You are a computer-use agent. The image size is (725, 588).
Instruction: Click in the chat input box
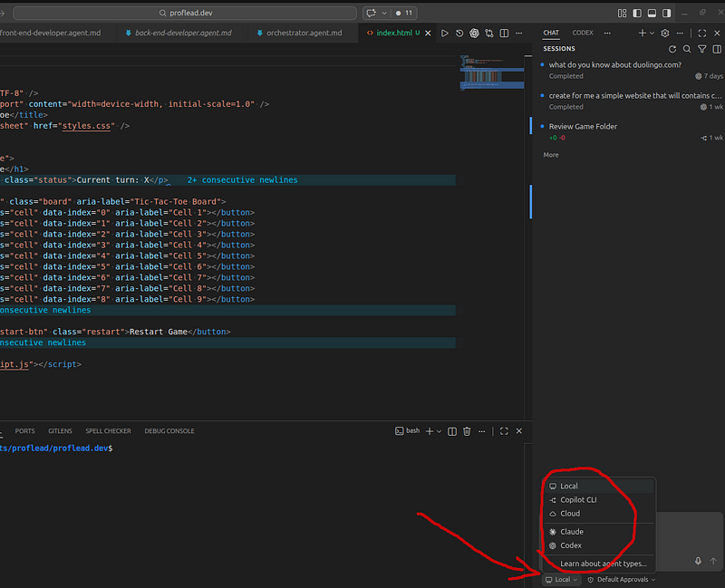690,534
